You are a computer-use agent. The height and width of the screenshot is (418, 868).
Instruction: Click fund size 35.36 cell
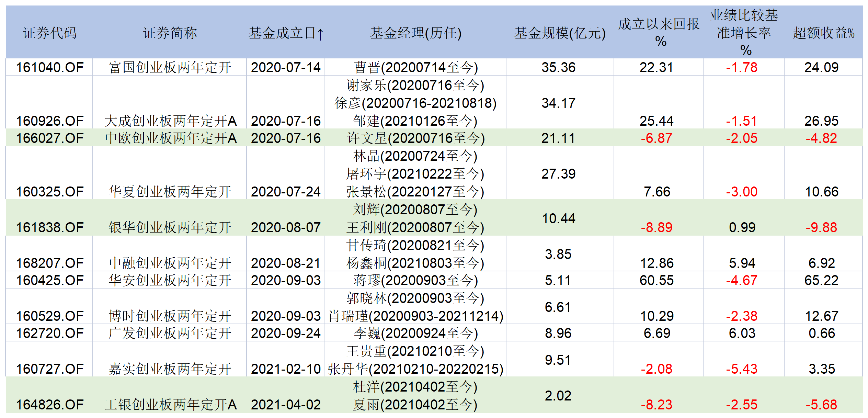pyautogui.click(x=558, y=67)
